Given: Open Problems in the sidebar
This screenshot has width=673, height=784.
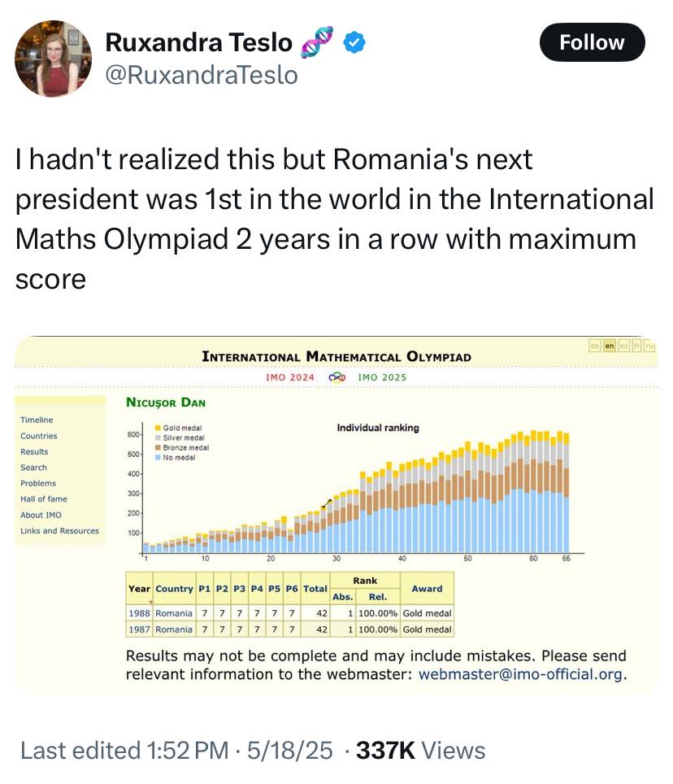Looking at the screenshot, I should tap(38, 483).
